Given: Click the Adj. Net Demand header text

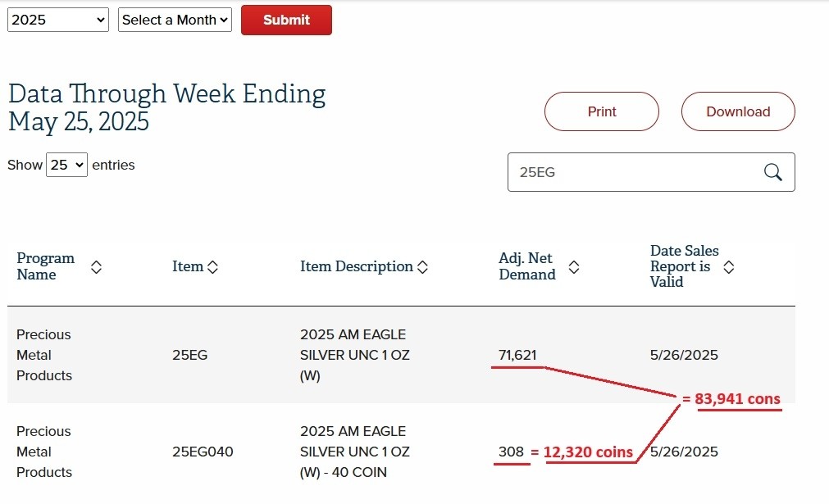Looking at the screenshot, I should click(527, 266).
